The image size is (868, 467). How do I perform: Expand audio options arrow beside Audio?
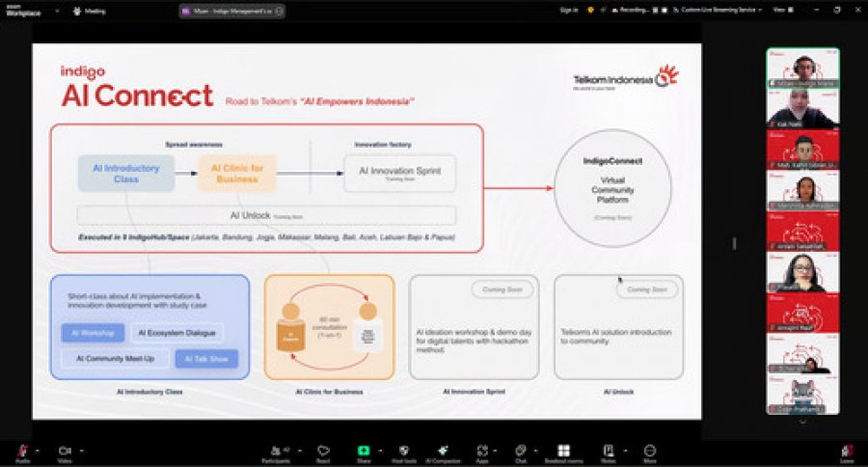(38, 451)
